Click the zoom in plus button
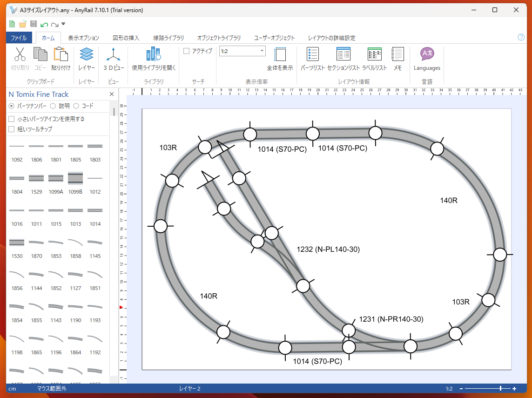The width and height of the screenshot is (532, 398). [x=514, y=389]
